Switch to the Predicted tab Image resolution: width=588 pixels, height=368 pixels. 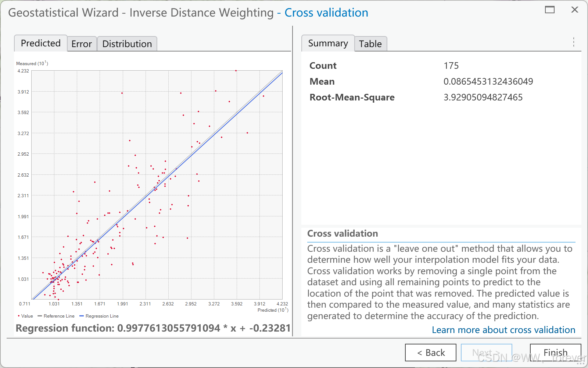41,43
